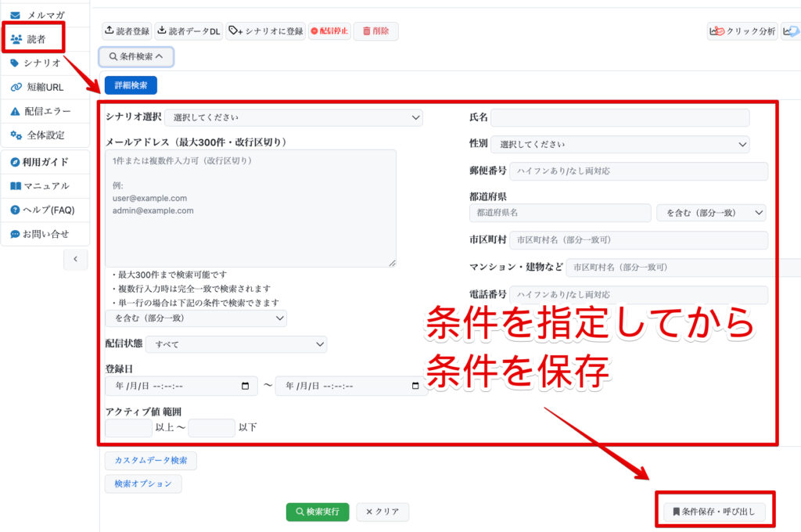
Task: Collapse sidebar with the chevron button
Action: click(x=75, y=259)
